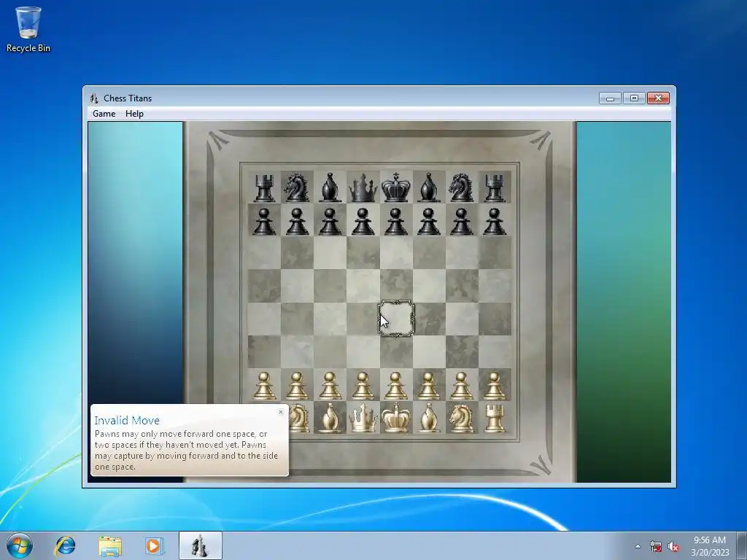
Task: Choose the black pawn on g7
Action: (461, 222)
